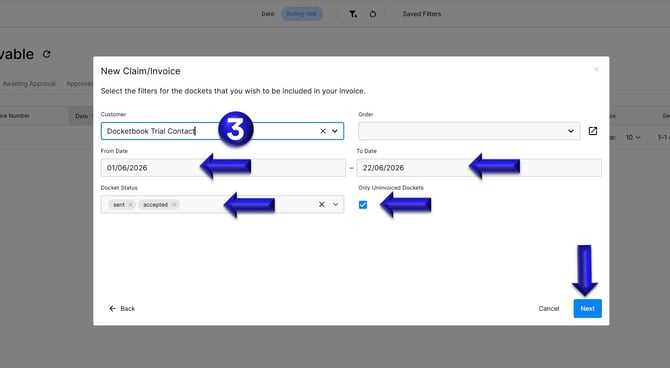Untick Only Uninvoiced Dockets checkbox
This screenshot has width=670, height=368.
point(363,205)
